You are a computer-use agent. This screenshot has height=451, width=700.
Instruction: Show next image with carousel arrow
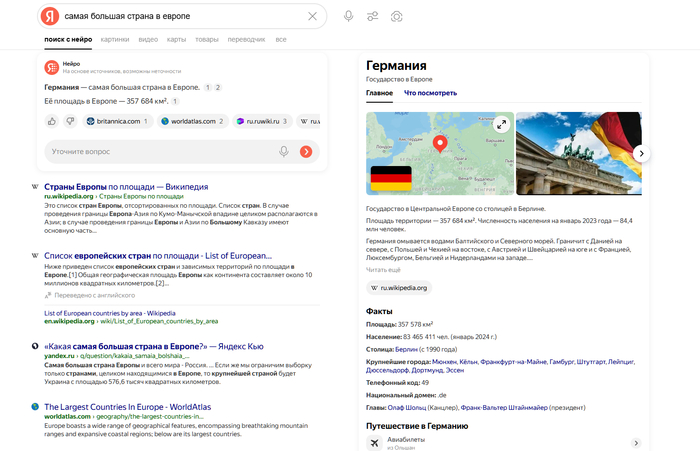point(642,154)
